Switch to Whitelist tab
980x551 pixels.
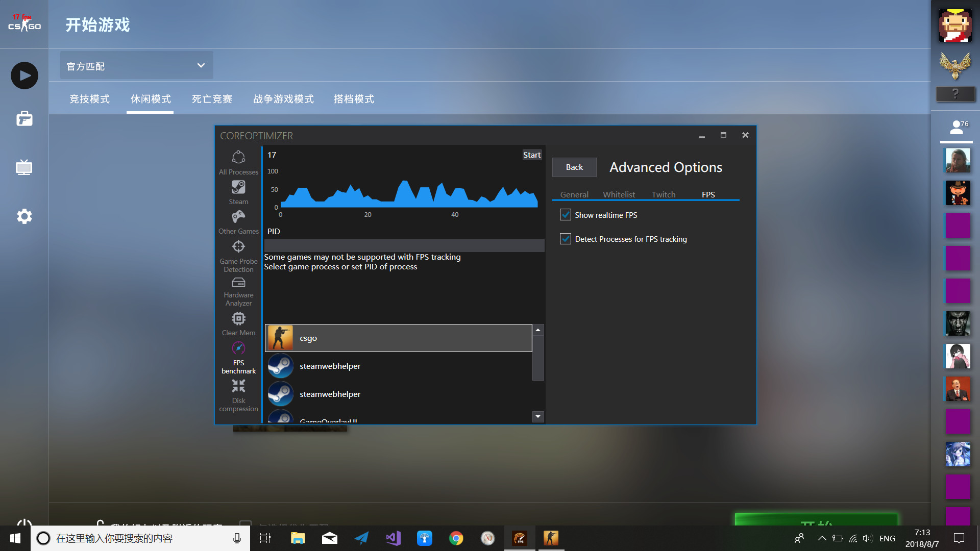619,194
